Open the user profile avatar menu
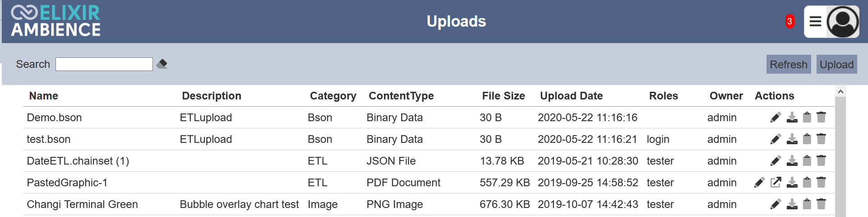Screen dimensions: 868x217 tap(843, 21)
